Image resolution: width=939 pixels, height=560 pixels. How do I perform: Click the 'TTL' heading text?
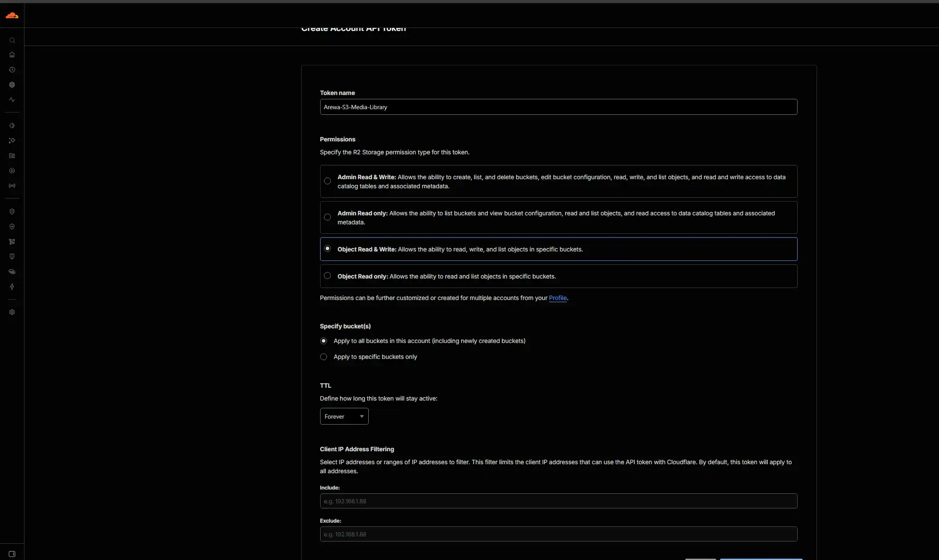pyautogui.click(x=325, y=385)
